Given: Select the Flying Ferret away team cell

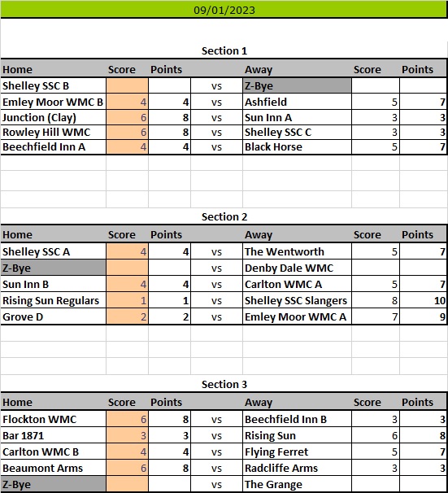Looking at the screenshot, I should (x=297, y=452).
